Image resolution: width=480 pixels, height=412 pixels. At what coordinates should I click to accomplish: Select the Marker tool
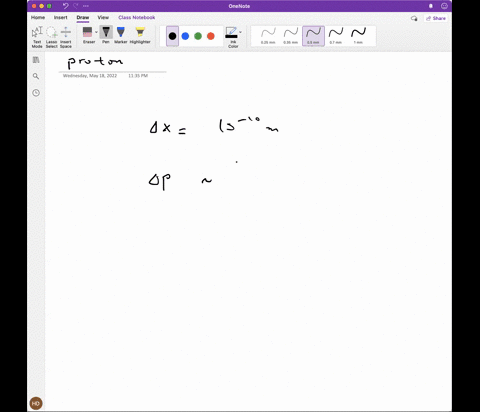121,35
